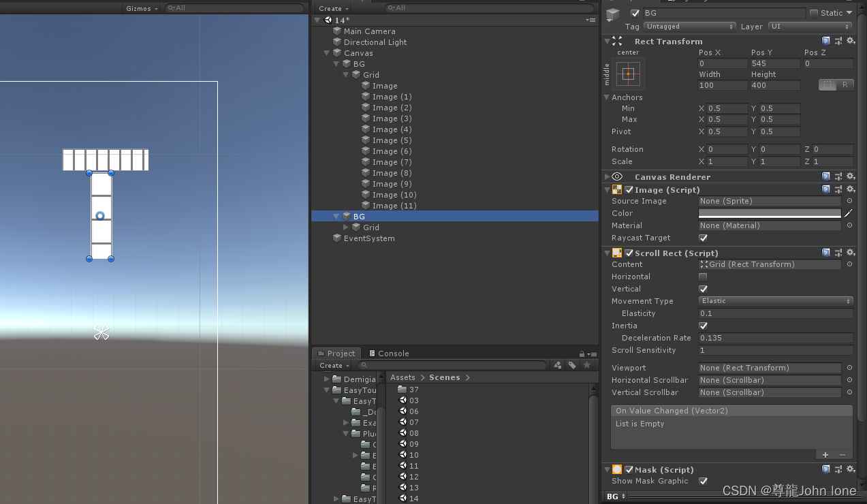Open Scroll Rect gear settings menu
The width and height of the screenshot is (867, 504).
(x=851, y=253)
